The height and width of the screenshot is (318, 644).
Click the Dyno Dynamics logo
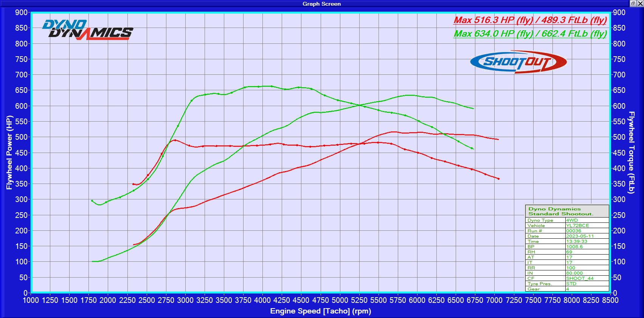coord(87,29)
